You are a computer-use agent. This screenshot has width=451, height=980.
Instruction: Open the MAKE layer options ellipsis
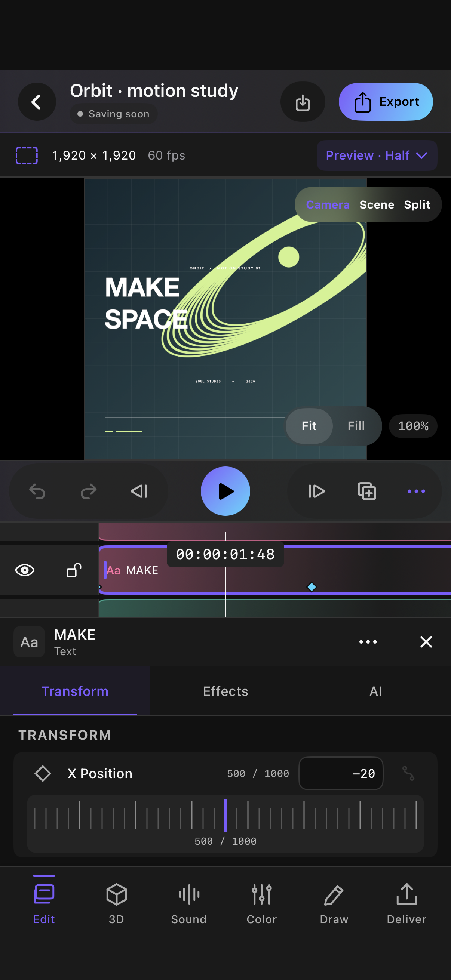tap(368, 642)
